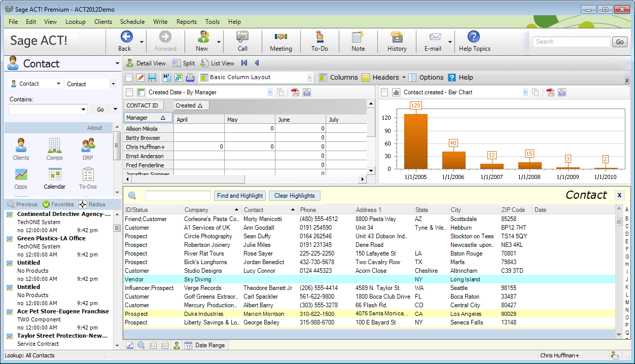This screenshot has width=635, height=364.
Task: Open the Back button dropdown arrow
Action: [142, 42]
